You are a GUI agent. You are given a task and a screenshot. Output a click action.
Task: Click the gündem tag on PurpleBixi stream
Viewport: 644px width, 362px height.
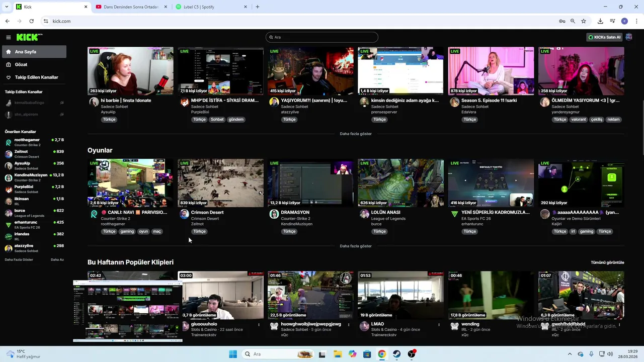(x=236, y=120)
